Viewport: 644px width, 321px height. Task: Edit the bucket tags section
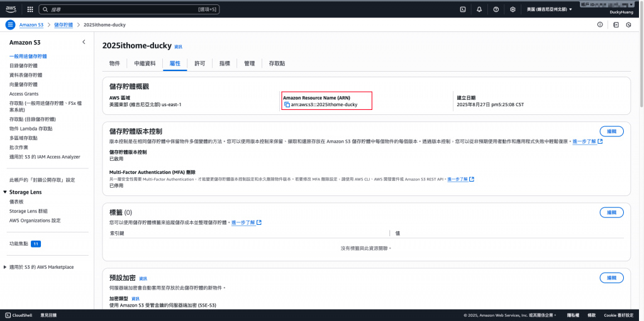(x=611, y=212)
